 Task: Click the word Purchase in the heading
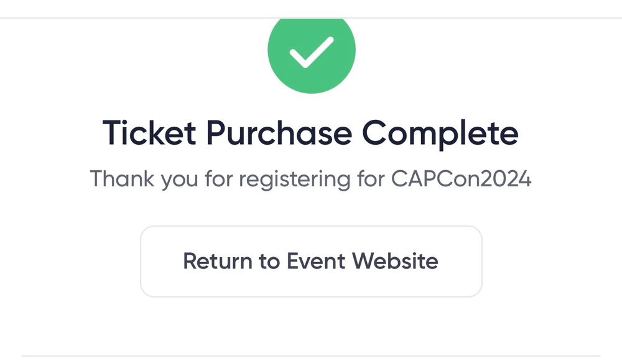pyautogui.click(x=277, y=133)
